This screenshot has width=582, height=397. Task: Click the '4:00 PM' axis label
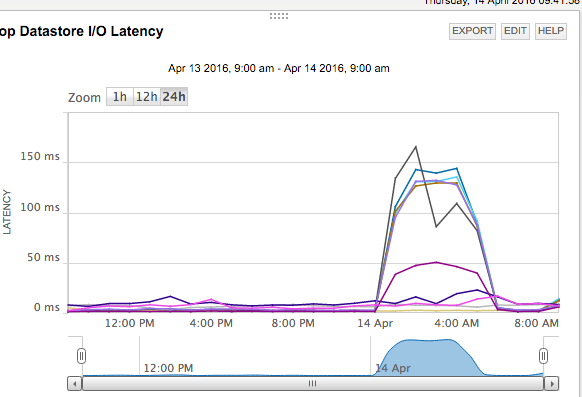[211, 324]
